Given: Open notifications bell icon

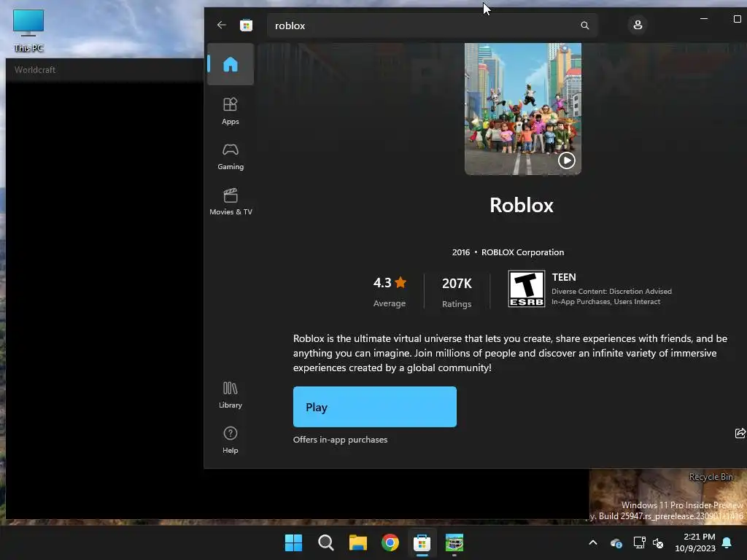Looking at the screenshot, I should coord(727,542).
